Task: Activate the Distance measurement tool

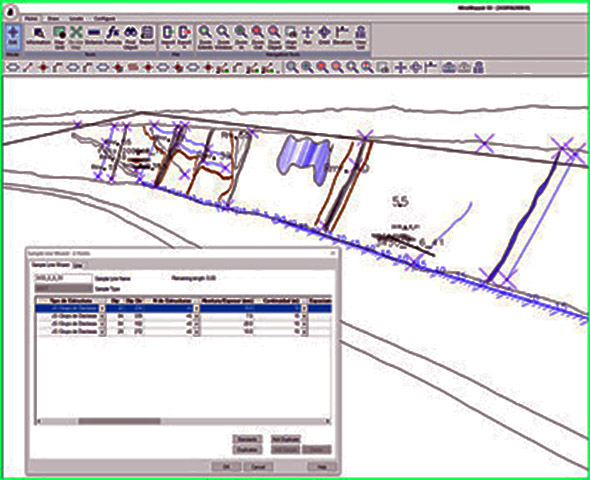Action: point(94,37)
